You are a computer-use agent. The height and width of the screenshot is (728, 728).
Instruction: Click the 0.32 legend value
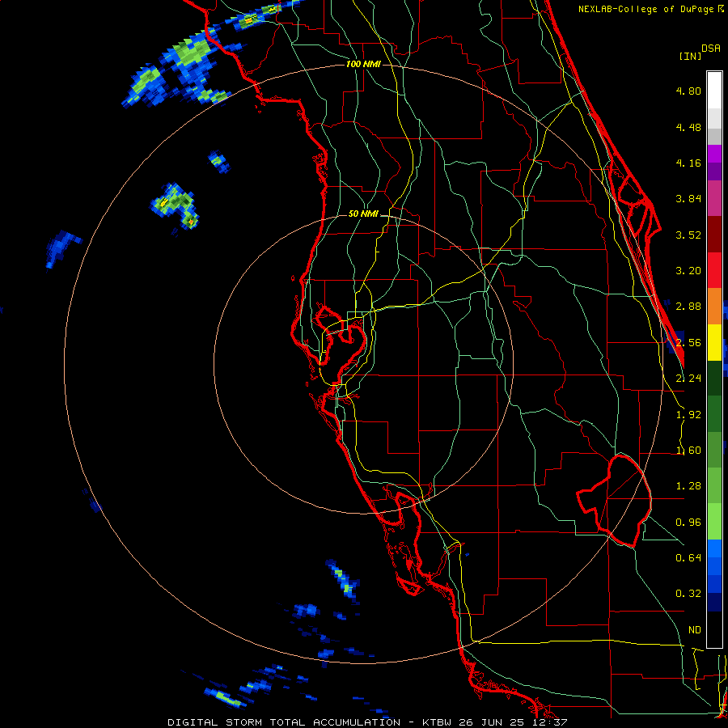pyautogui.click(x=688, y=594)
